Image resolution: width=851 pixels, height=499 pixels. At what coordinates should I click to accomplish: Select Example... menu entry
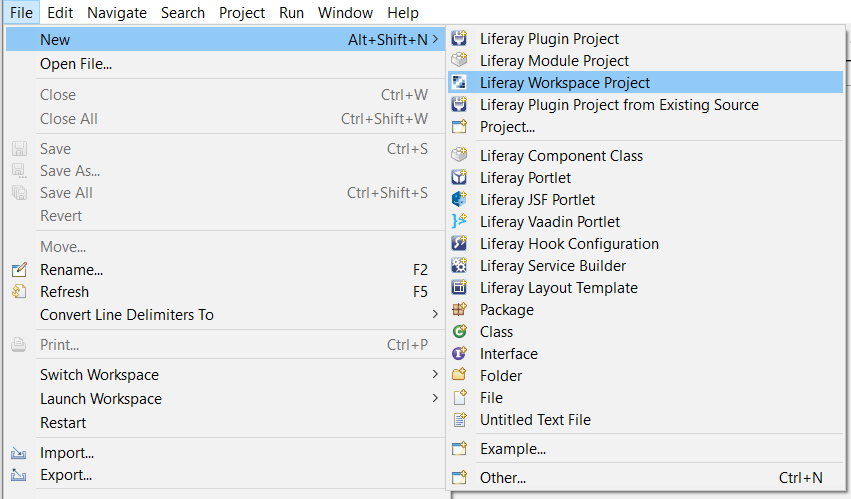[646, 449]
